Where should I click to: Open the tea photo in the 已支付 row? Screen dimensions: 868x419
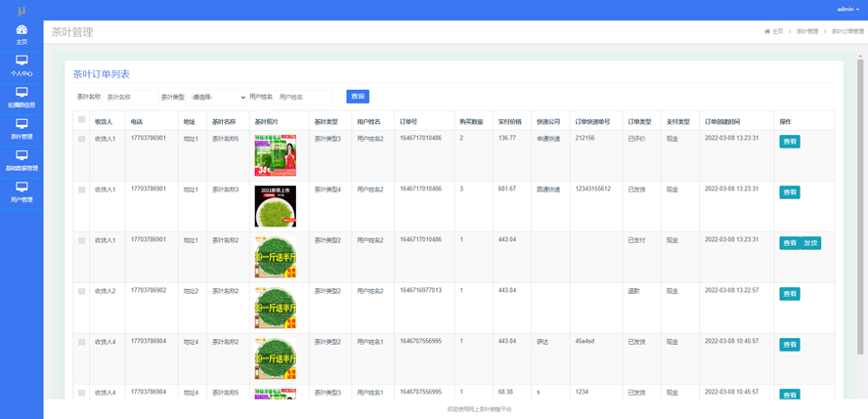pyautogui.click(x=275, y=257)
